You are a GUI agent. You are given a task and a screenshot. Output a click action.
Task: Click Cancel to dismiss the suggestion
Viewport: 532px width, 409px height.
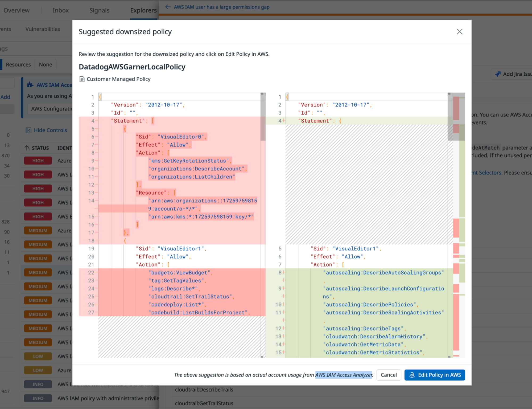click(389, 375)
